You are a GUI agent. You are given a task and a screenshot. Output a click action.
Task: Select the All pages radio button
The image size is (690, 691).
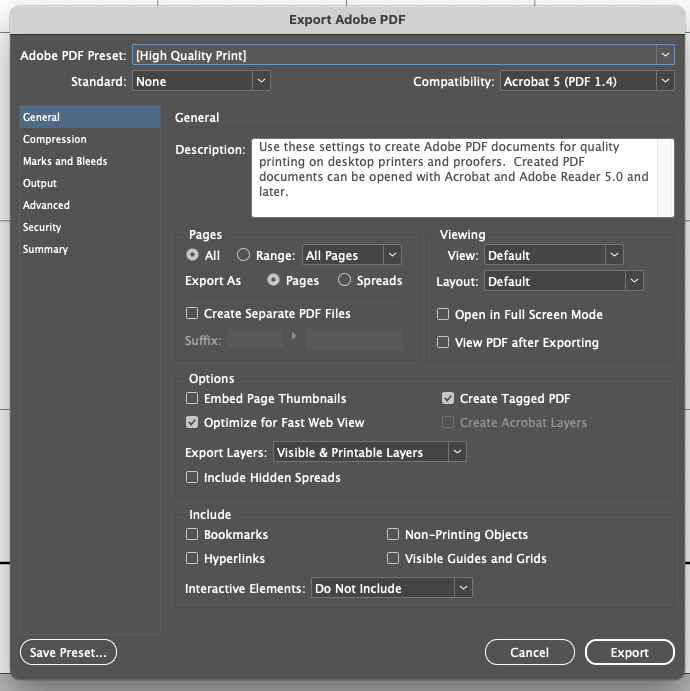coord(193,255)
